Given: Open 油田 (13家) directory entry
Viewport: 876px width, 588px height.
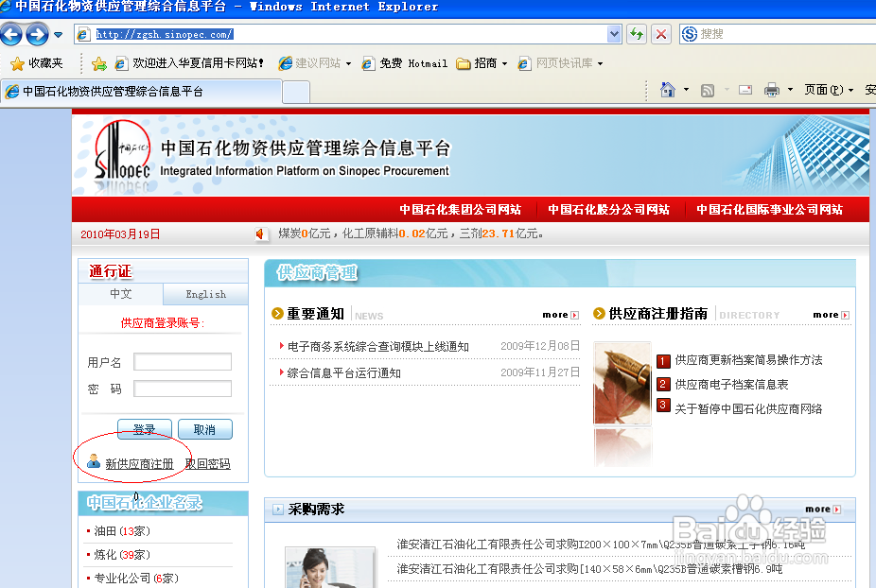Looking at the screenshot, I should tap(122, 531).
